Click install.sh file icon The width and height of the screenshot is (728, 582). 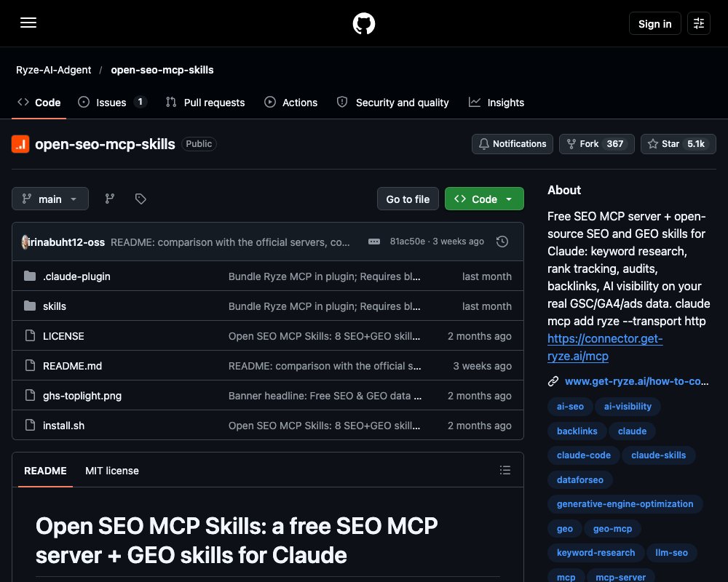(30, 425)
